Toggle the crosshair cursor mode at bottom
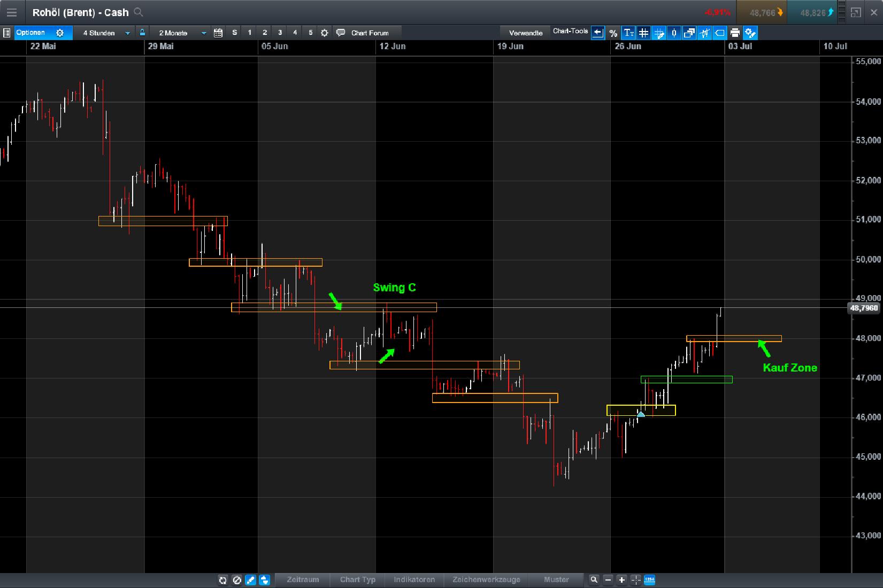 tap(636, 580)
